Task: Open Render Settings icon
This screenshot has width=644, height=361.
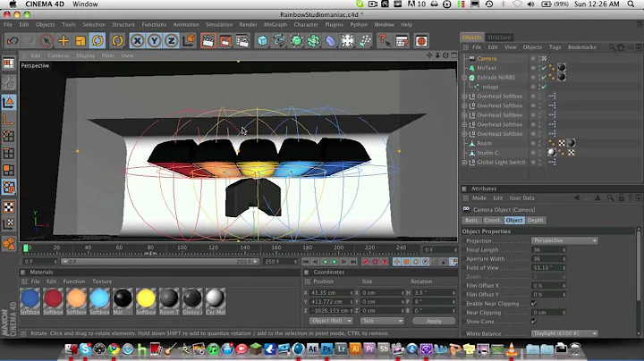Action: point(242,40)
